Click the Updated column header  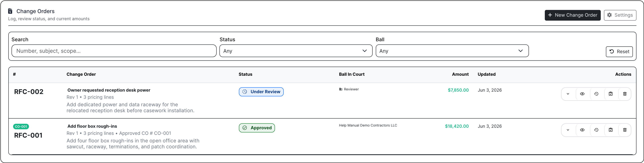tap(486, 74)
